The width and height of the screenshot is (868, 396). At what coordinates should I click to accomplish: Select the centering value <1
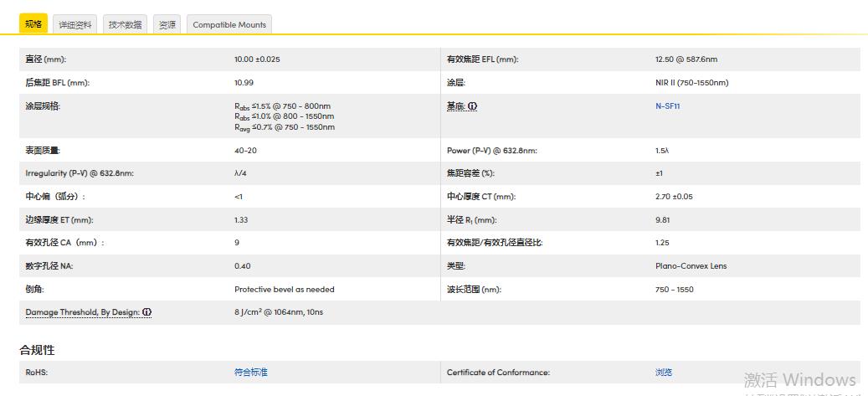click(238, 197)
